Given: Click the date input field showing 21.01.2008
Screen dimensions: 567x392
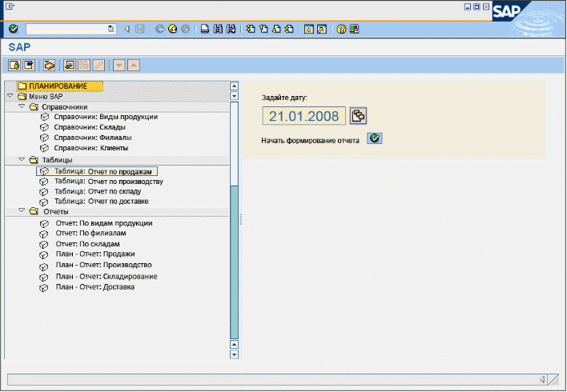Looking at the screenshot, I should [304, 117].
